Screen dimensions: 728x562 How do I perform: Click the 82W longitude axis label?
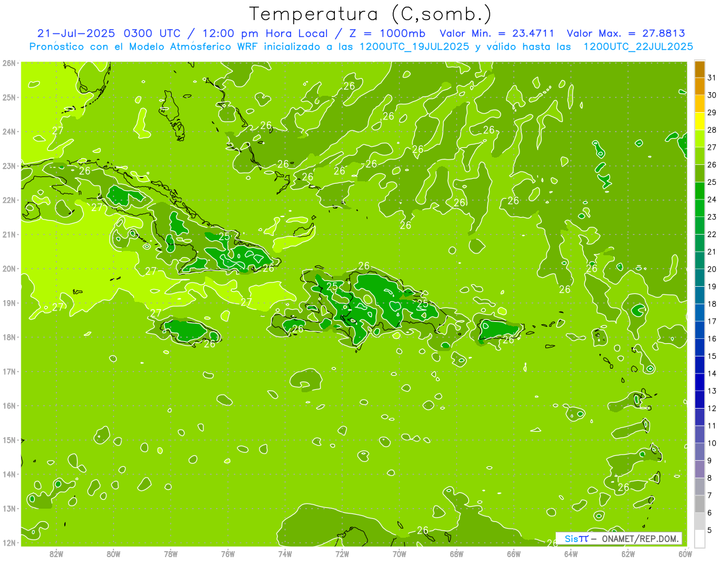[56, 554]
